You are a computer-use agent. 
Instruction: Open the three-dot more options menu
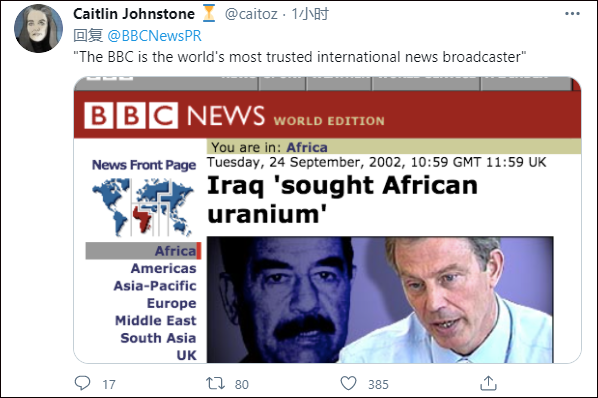click(572, 14)
